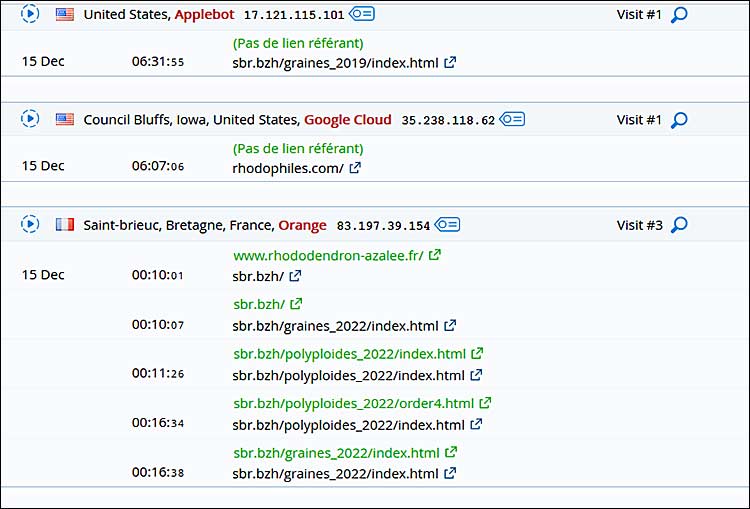Open the green sbr.bzh/ referrer link
750x509 pixels.
(258, 304)
